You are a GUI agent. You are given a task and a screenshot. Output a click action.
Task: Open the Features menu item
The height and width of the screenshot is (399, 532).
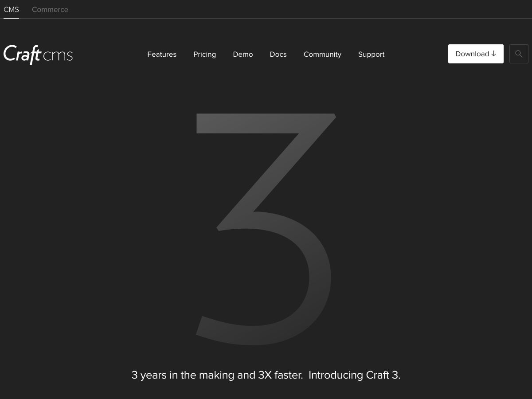point(162,54)
